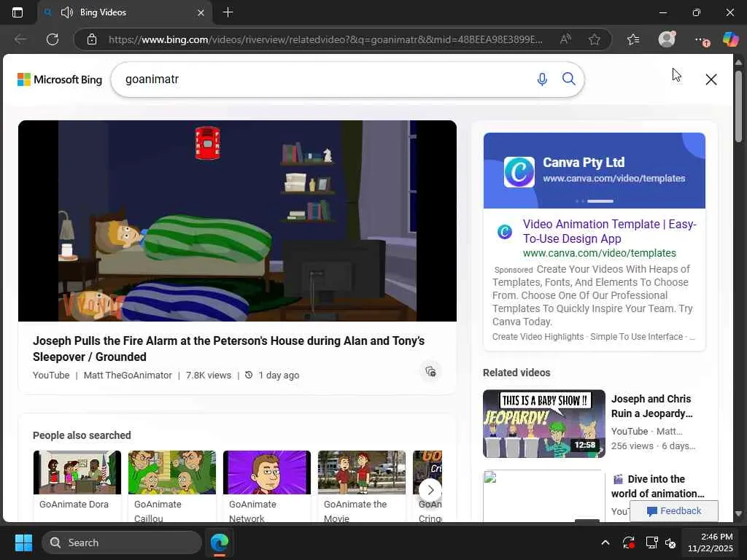Click the scrollbar up arrow

pyautogui.click(x=738, y=63)
